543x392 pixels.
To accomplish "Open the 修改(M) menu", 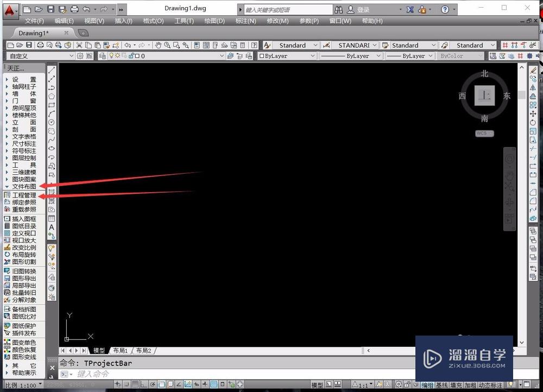I will click(277, 21).
